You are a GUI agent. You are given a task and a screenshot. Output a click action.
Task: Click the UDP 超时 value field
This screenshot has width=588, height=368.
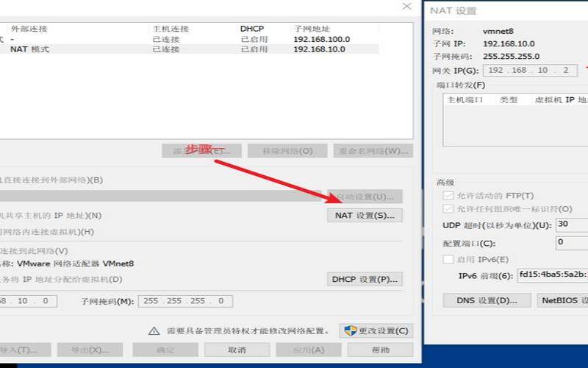pos(572,224)
